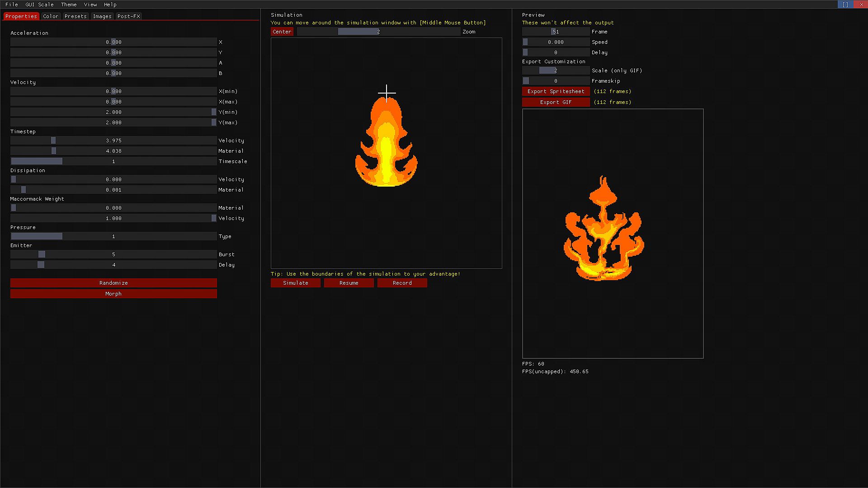Click the Frame slider in Preview

(x=556, y=32)
